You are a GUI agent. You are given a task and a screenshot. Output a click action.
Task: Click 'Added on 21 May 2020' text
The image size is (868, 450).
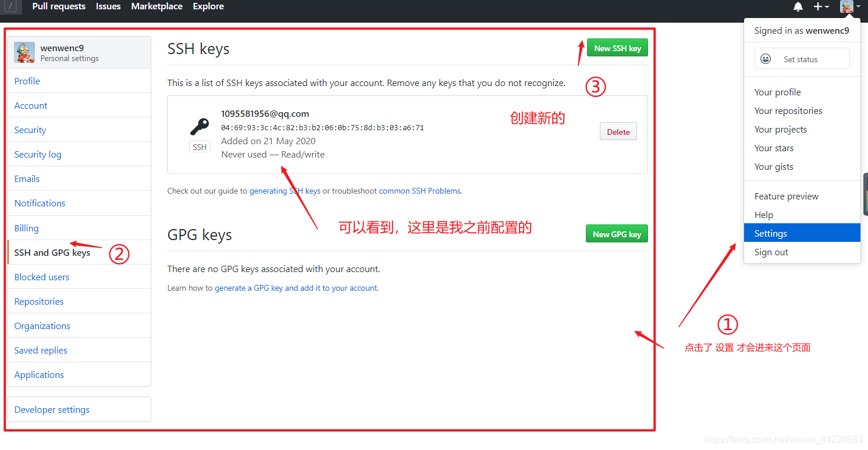coord(268,141)
